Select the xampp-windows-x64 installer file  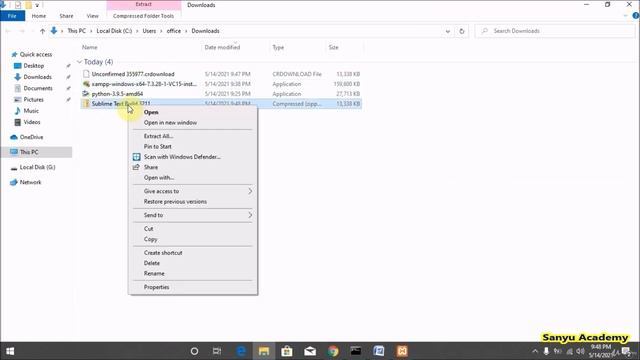click(144, 84)
